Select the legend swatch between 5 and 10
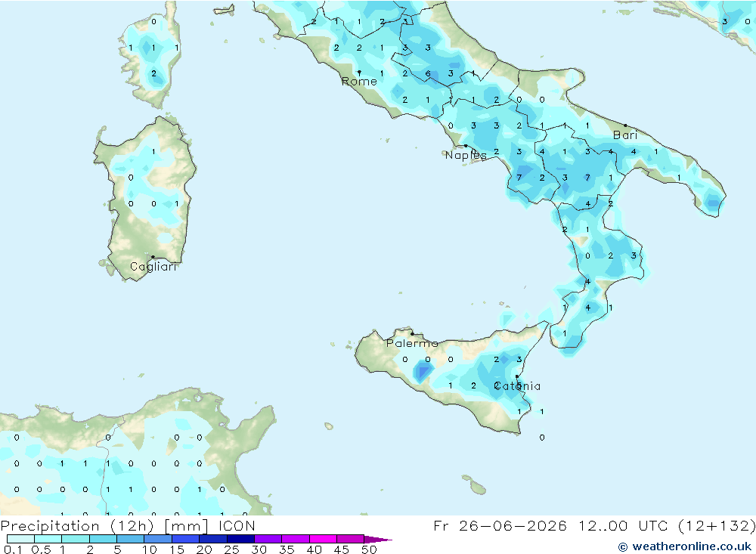The image size is (756, 554). tap(131, 539)
